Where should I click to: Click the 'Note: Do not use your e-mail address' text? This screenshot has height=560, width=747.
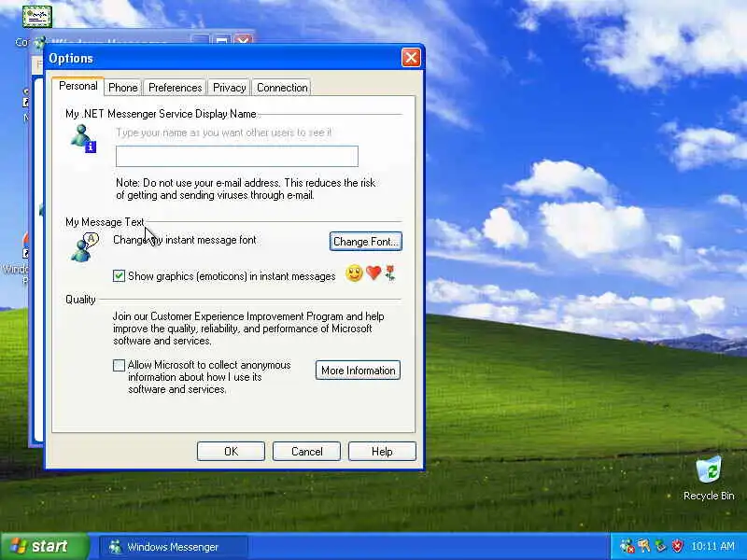246,189
